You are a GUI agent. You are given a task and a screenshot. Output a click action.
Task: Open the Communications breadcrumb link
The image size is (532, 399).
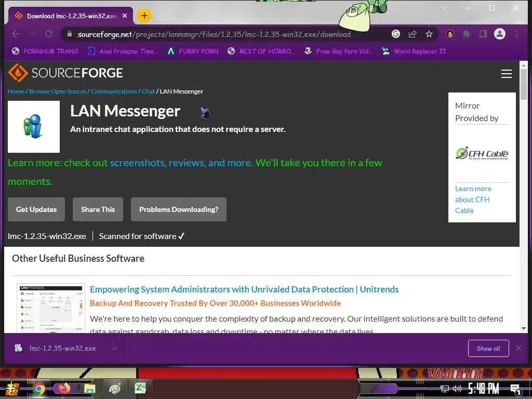(x=114, y=91)
